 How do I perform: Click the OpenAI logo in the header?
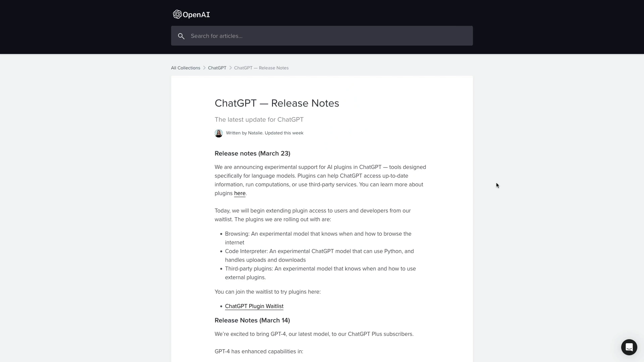tap(191, 14)
